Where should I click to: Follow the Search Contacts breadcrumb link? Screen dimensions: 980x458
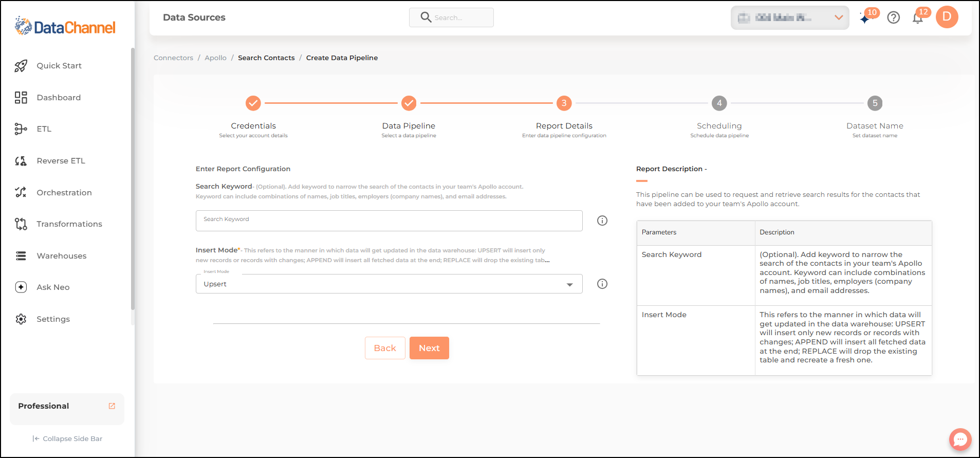[x=266, y=58]
